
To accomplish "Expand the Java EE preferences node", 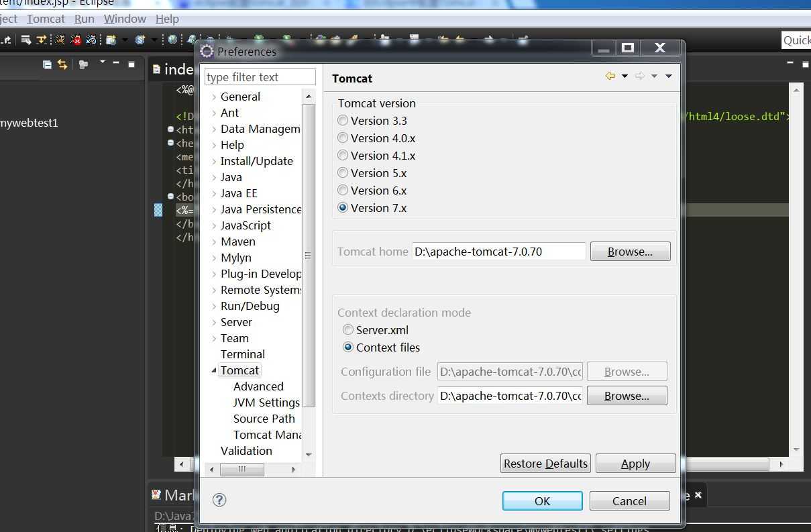I will 214,194.
